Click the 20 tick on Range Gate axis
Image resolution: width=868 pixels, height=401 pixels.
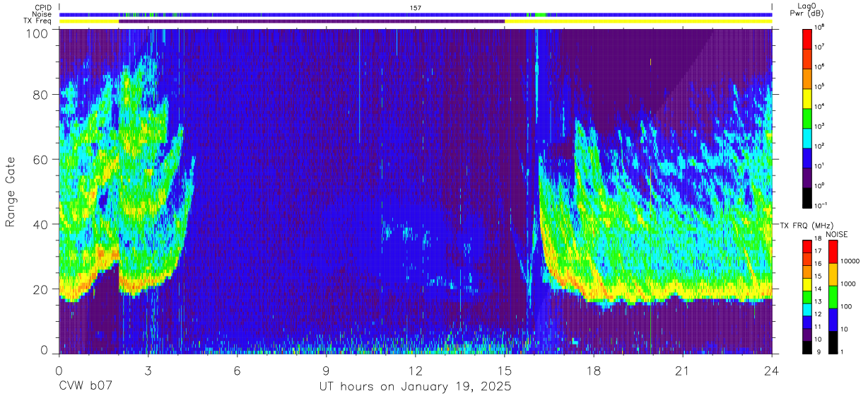click(x=41, y=289)
